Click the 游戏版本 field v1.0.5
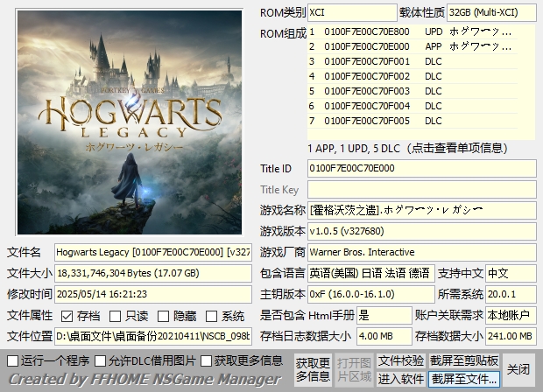This screenshot has width=543, height=392. point(422,231)
